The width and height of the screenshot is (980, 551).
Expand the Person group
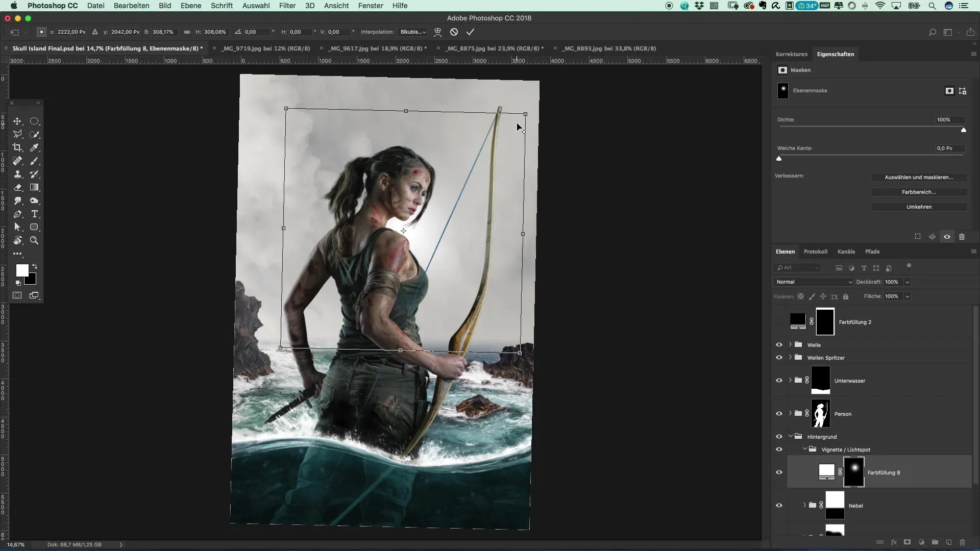click(x=790, y=413)
